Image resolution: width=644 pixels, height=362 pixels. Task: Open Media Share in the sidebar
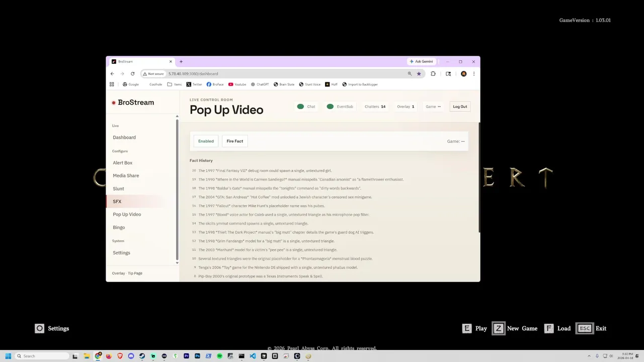click(x=126, y=175)
